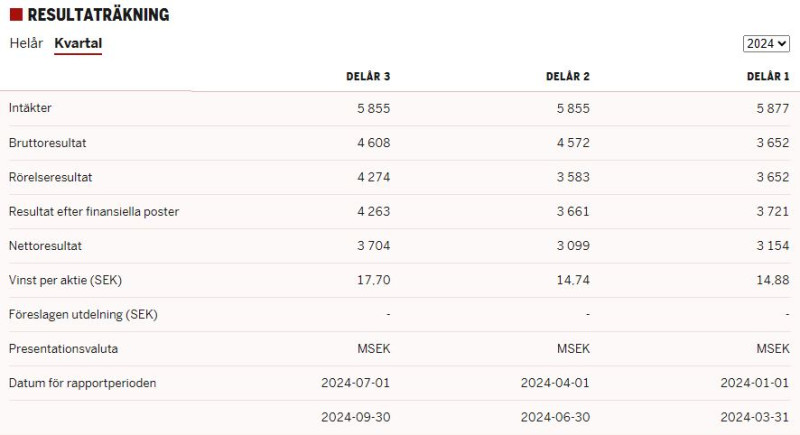800x435 pixels.
Task: Click the Delår 2 column header
Action: pos(567,76)
